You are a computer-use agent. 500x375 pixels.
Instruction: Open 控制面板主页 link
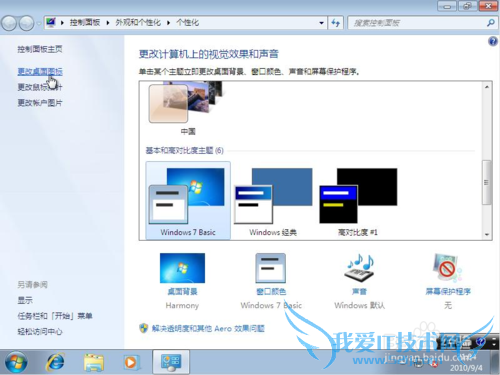(x=40, y=49)
